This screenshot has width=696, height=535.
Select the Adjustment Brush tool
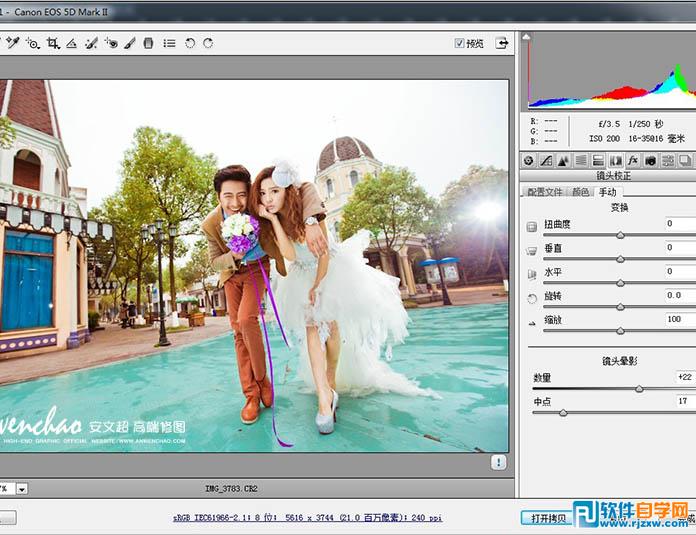pyautogui.click(x=130, y=43)
